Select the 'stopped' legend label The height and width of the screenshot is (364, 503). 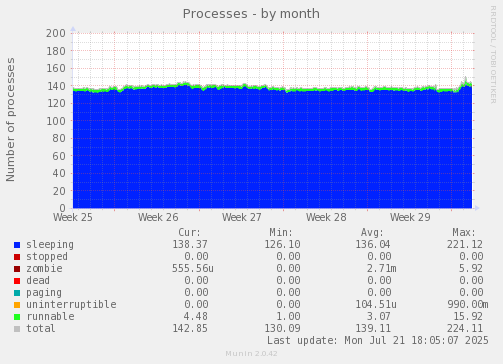point(47,256)
